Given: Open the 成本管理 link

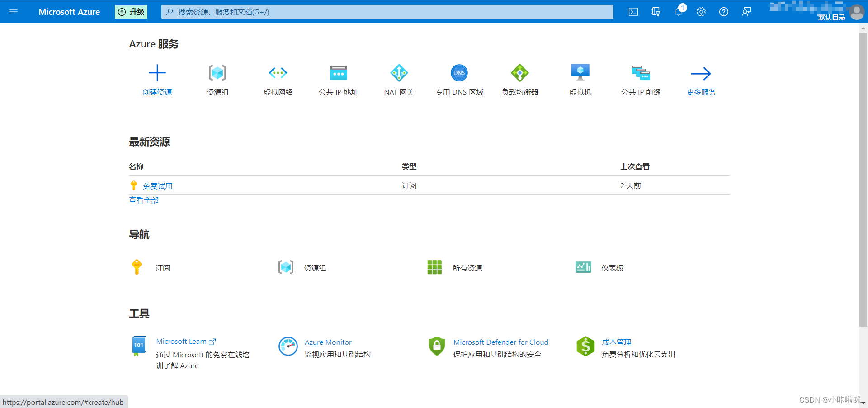Looking at the screenshot, I should pyautogui.click(x=616, y=342).
